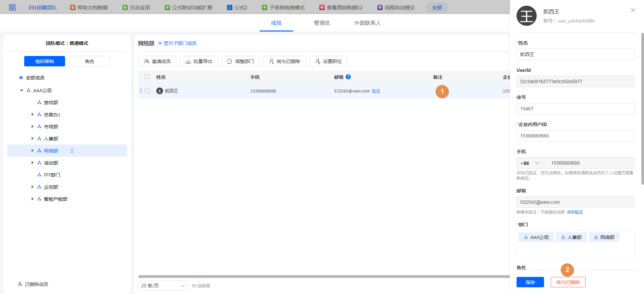644x294 pixels.
Task: Expand the 人事部 tree node
Action: (33, 138)
